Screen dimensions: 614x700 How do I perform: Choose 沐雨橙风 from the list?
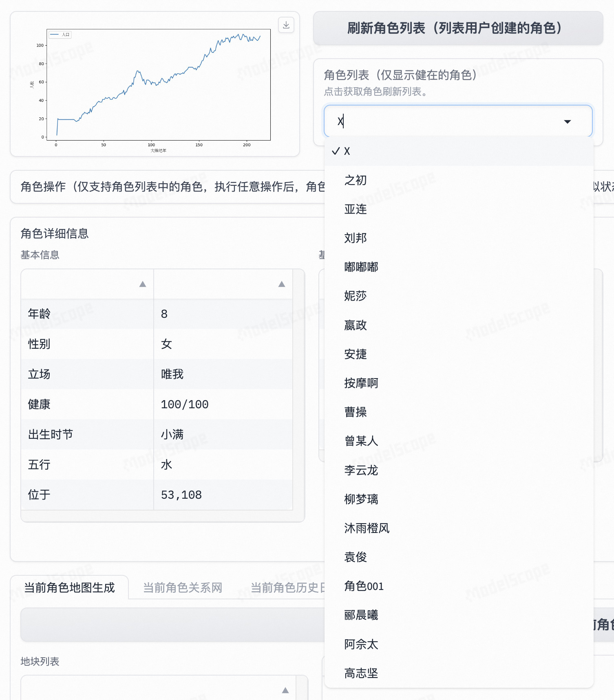click(x=459, y=528)
